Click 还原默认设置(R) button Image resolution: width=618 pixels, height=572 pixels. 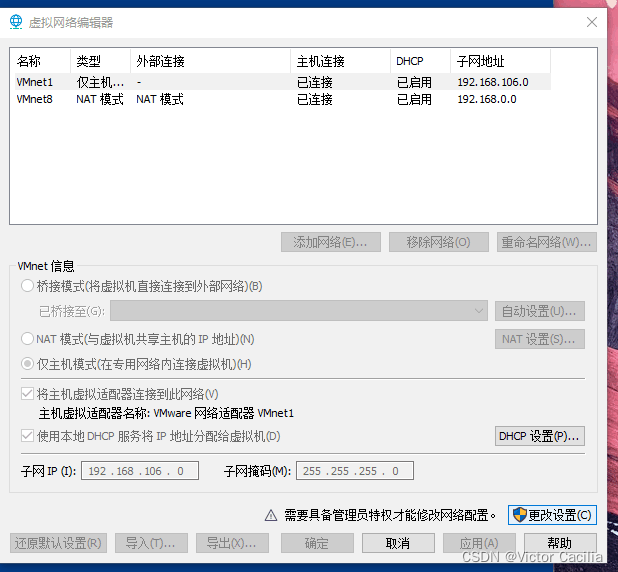58,543
